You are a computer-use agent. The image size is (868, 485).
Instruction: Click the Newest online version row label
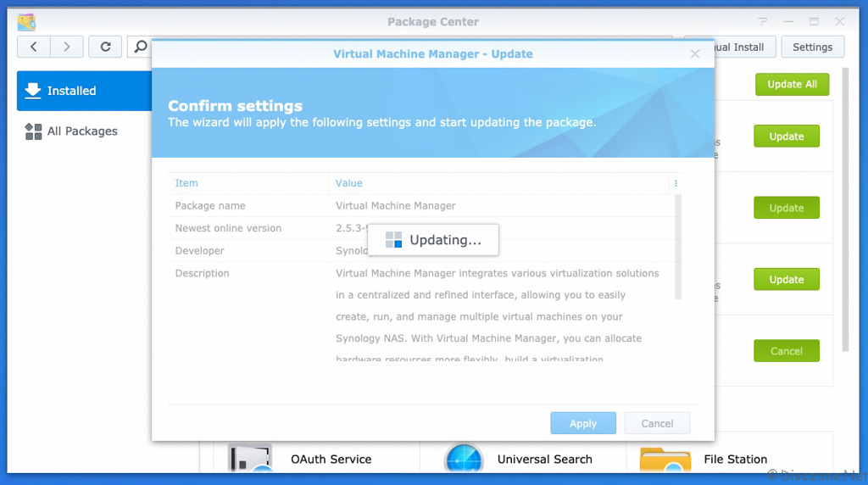pyautogui.click(x=228, y=228)
